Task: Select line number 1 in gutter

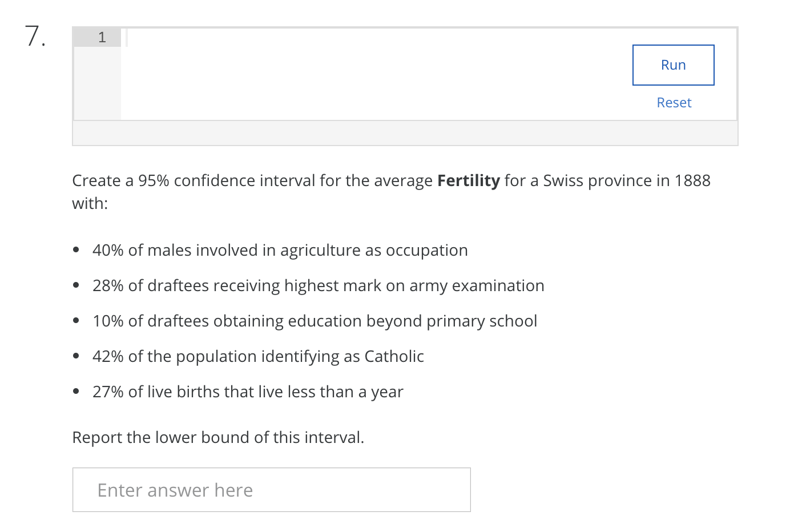Action: click(102, 38)
